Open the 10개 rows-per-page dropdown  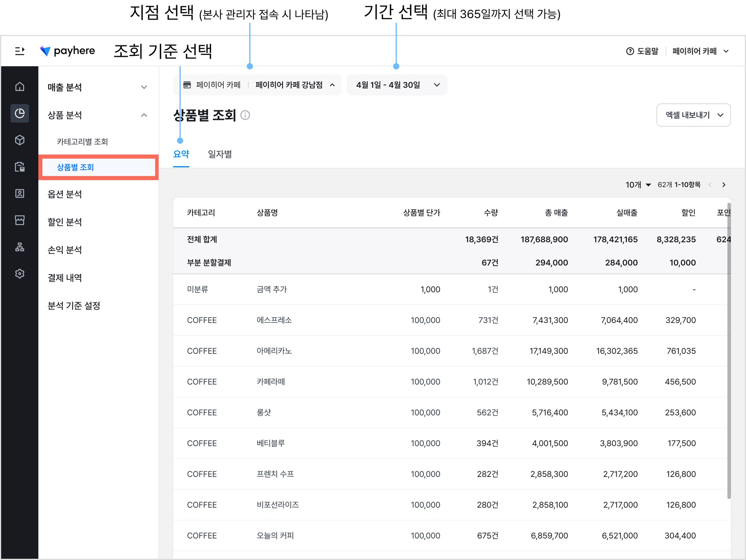coord(638,185)
